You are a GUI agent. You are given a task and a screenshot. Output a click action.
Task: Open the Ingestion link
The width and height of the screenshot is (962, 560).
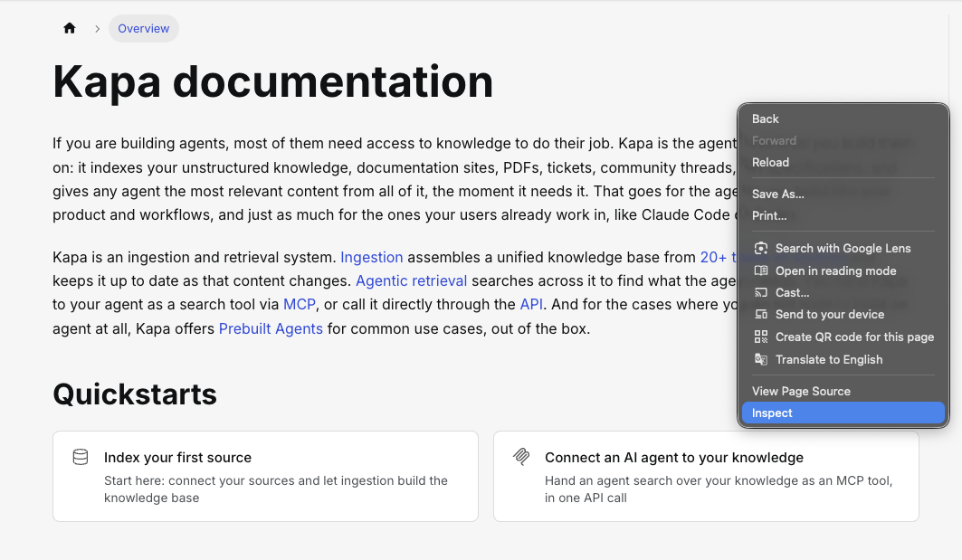click(x=372, y=257)
